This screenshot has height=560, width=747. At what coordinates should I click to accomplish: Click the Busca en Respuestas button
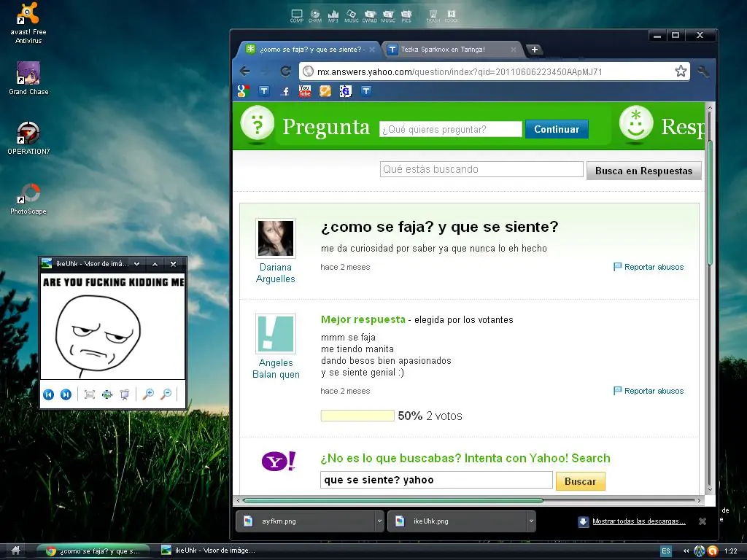click(643, 171)
